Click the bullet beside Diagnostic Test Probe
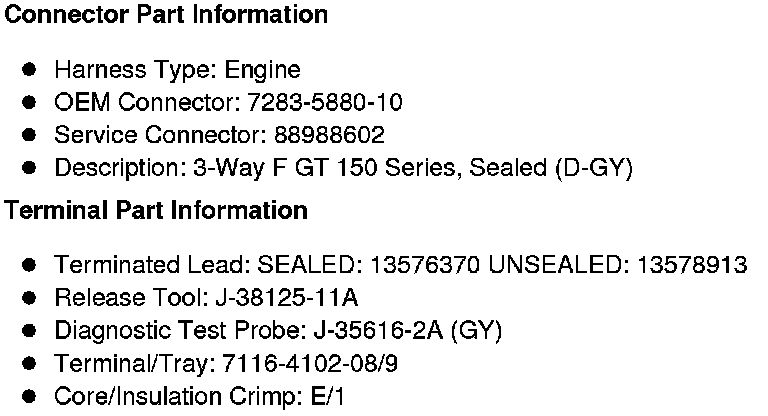 tap(30, 331)
